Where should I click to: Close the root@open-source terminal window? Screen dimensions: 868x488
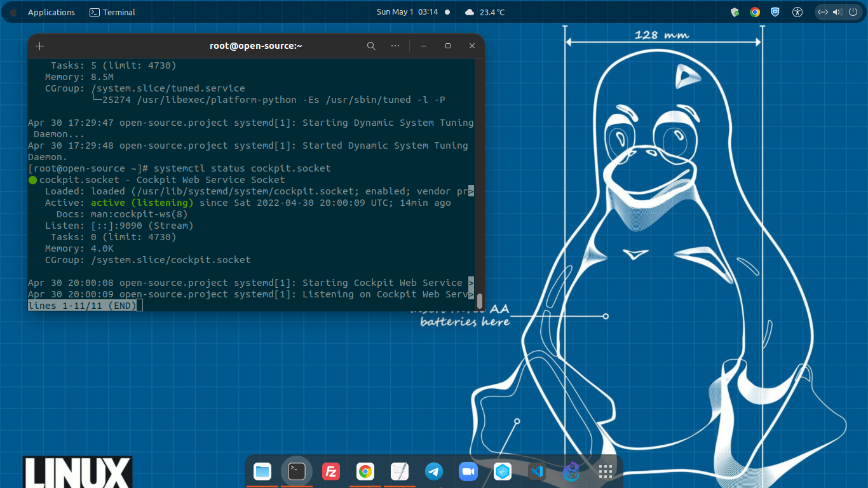pyautogui.click(x=472, y=46)
